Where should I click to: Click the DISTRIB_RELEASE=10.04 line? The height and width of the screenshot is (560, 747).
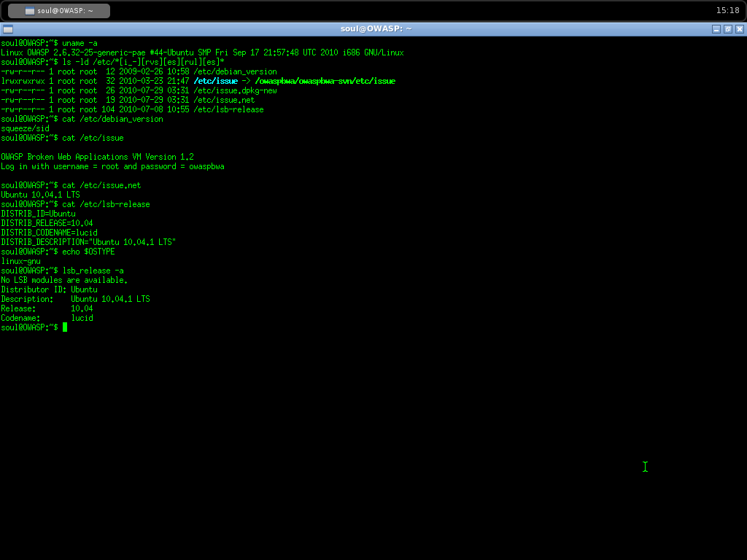[47, 223]
